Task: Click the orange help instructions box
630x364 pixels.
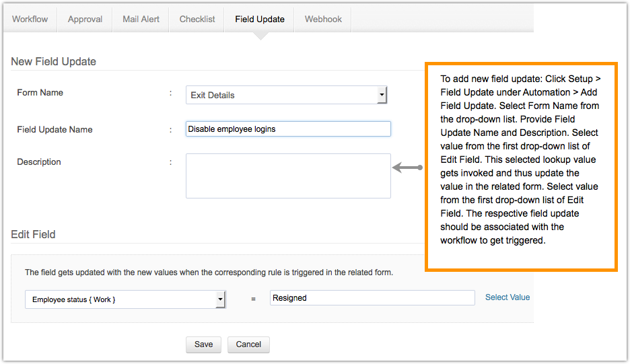Action: pos(520,166)
